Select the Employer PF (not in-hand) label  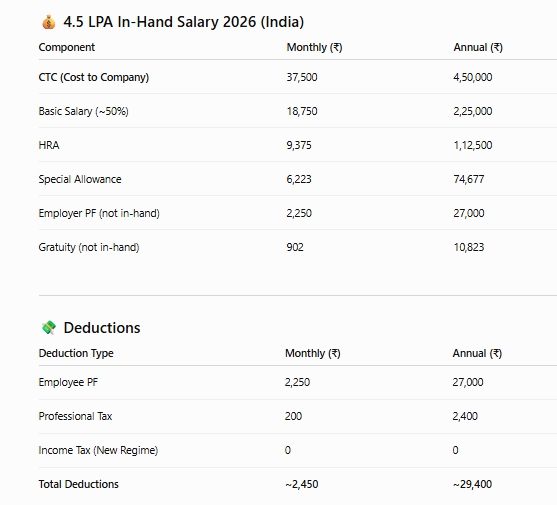[99, 213]
